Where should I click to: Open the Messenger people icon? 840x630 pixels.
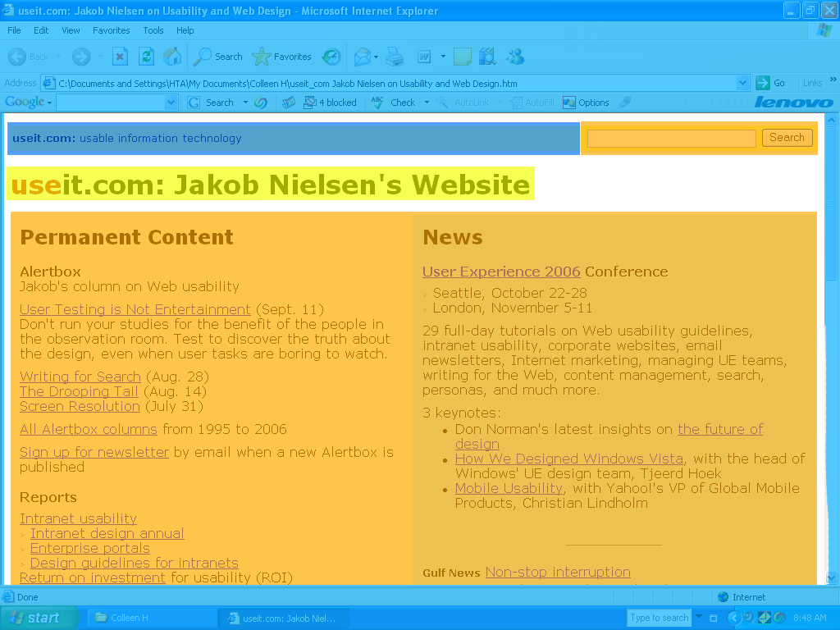(515, 57)
